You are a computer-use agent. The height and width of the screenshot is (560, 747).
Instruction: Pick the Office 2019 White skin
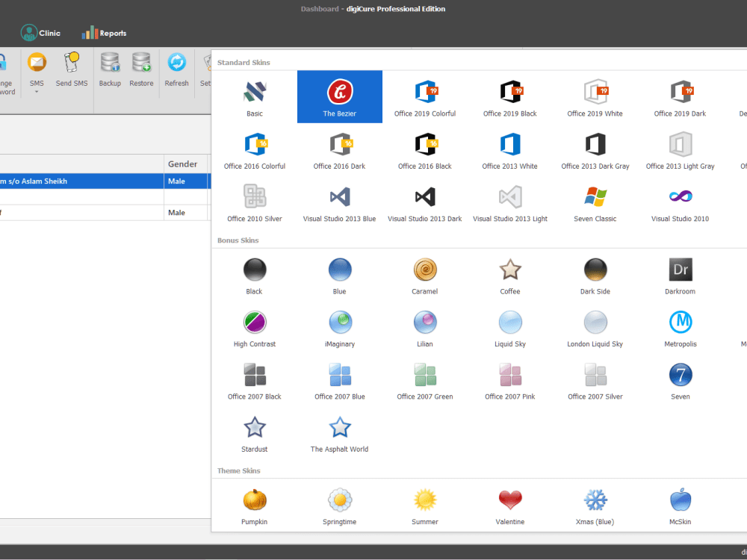tap(595, 97)
